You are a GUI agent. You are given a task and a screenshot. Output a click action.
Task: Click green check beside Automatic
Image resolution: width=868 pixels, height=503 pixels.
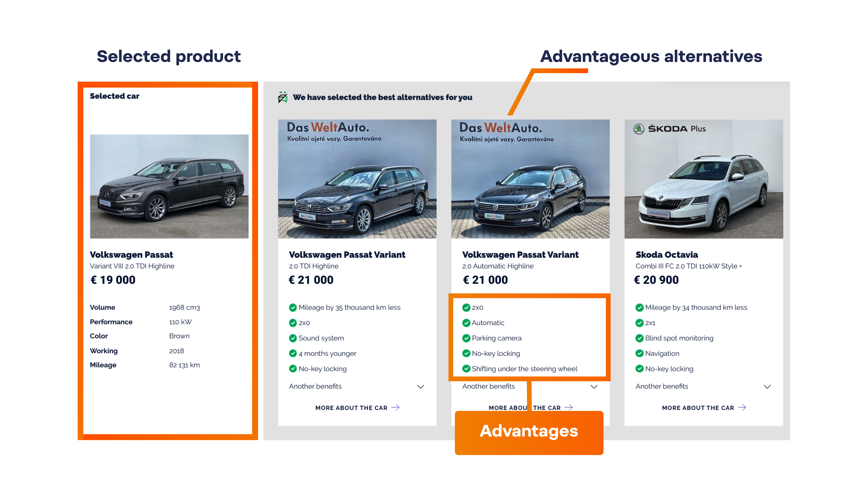466,323
